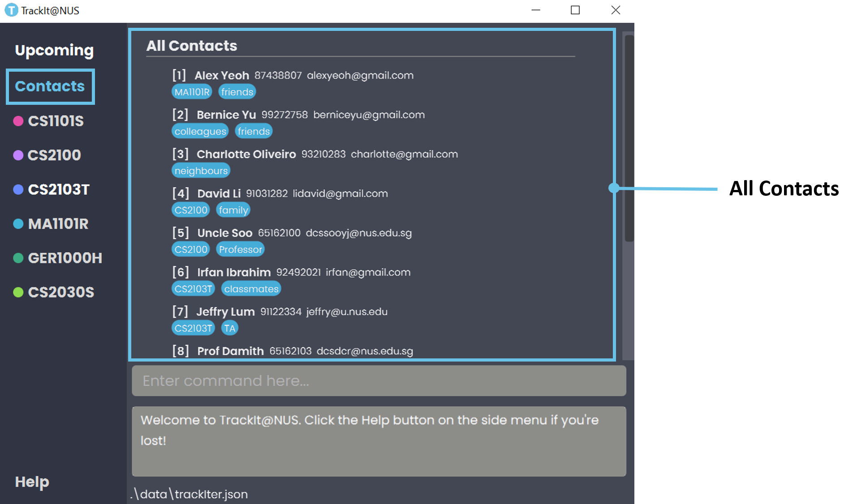Click the welcome message in result box
Viewport: 853px width, 504px height.
coord(370,430)
